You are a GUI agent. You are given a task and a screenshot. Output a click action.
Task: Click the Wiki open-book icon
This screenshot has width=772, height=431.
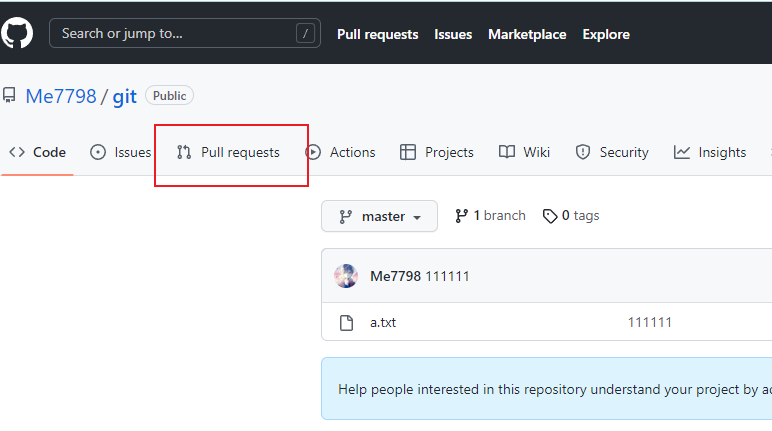point(507,152)
